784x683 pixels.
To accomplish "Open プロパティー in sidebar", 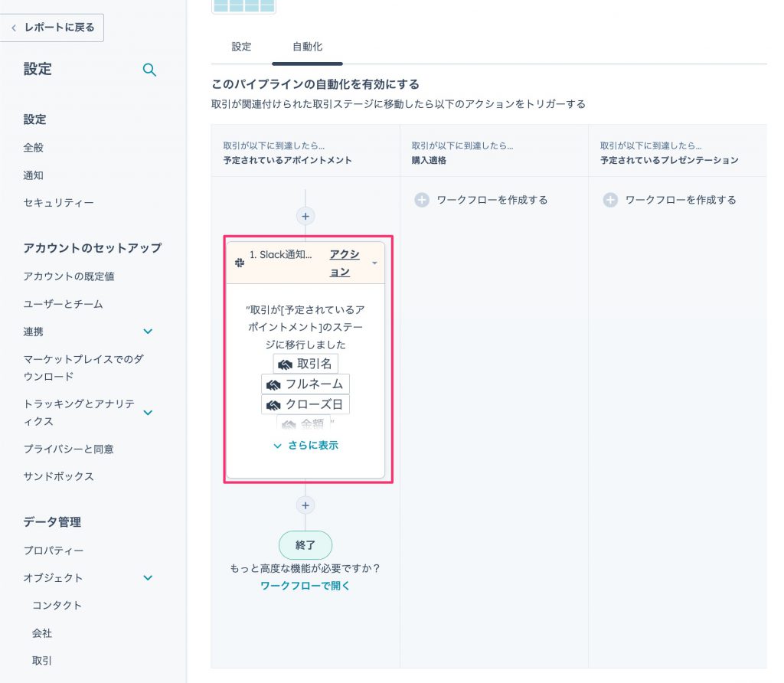I will pyautogui.click(x=54, y=550).
